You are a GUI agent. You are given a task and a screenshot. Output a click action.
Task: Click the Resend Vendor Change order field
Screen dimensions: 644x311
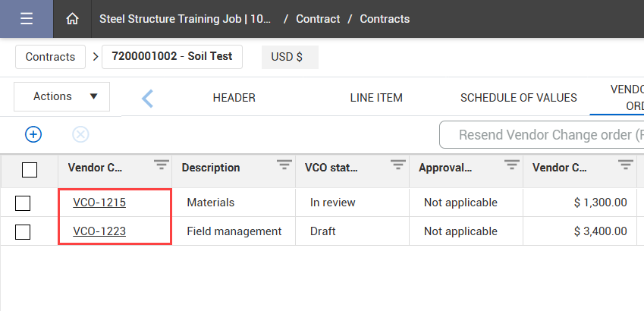click(x=546, y=135)
